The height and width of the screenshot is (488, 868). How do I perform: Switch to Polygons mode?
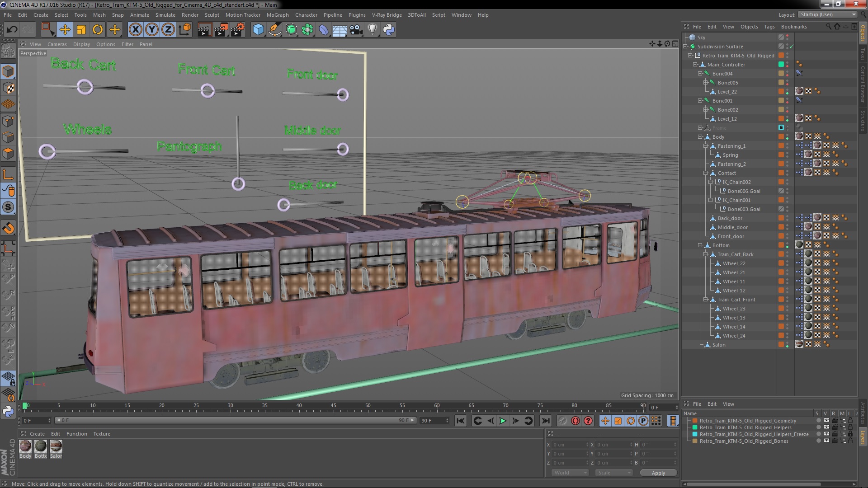click(8, 154)
